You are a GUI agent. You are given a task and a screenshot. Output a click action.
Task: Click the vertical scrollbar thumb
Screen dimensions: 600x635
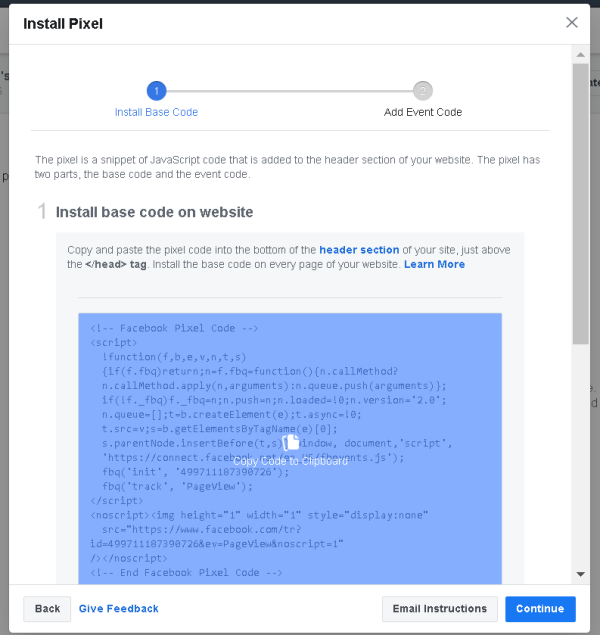pos(581,204)
